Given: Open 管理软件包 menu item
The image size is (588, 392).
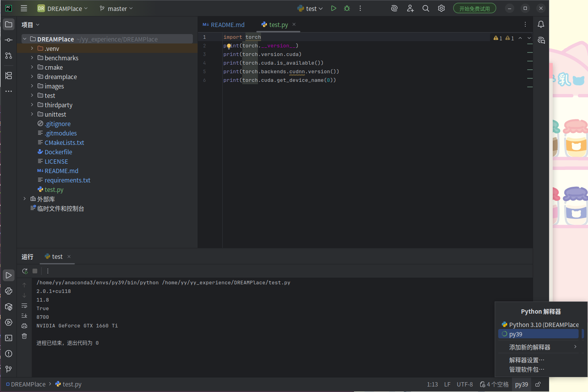Looking at the screenshot, I should (x=526, y=369).
